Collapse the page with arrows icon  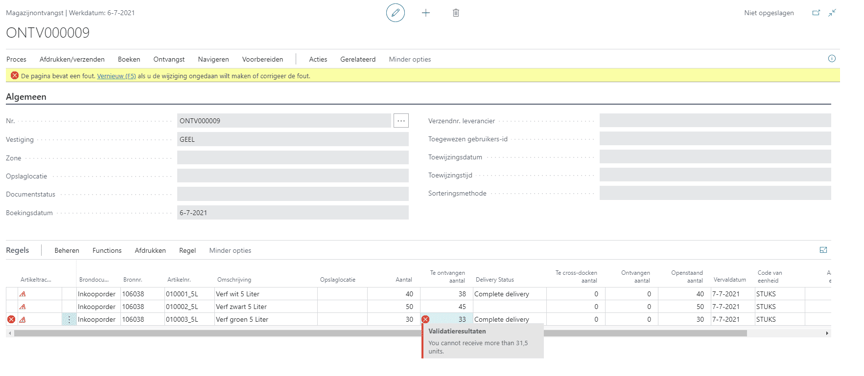pyautogui.click(x=832, y=13)
